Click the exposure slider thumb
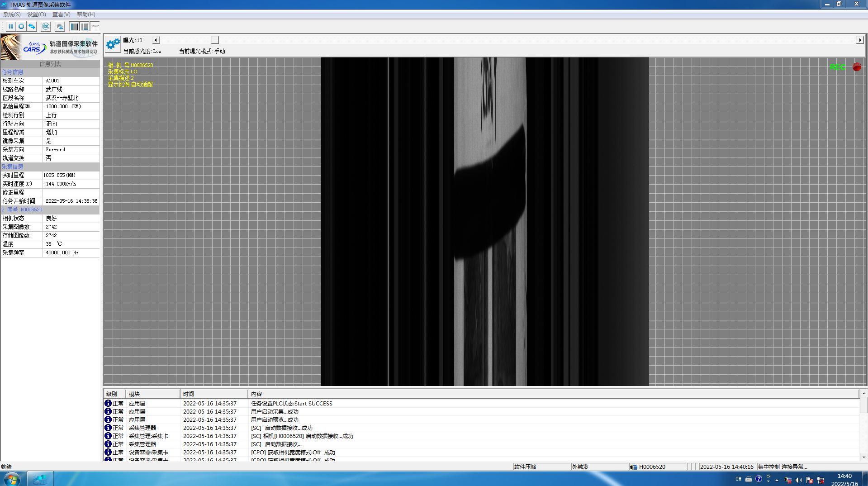Screen dimensions: 868x486 (x=215, y=40)
